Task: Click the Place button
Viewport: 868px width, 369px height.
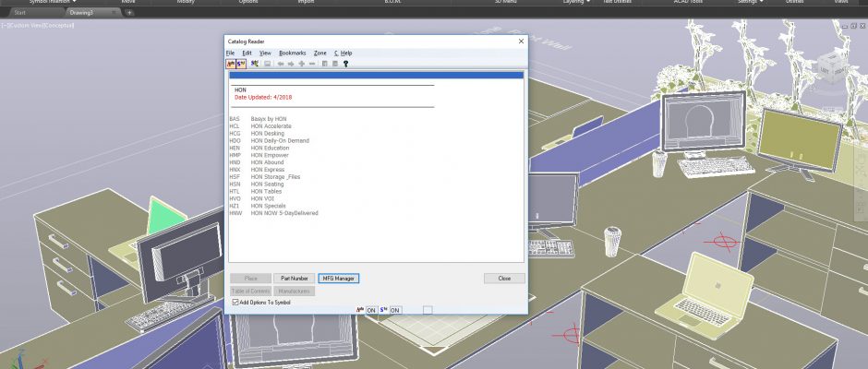Action: (x=251, y=279)
